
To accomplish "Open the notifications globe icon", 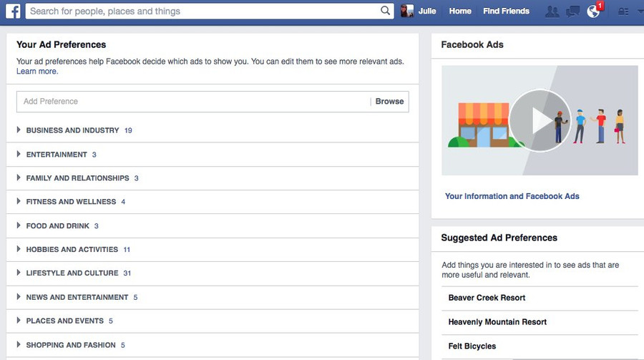I will pos(593,11).
